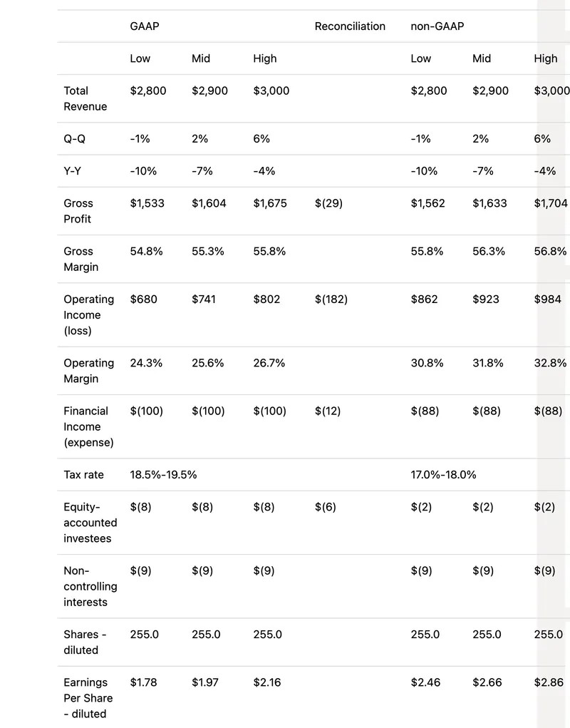Click the $1.78 GAAP low EPS cell
Screen dimensions: 570x728
[143, 682]
